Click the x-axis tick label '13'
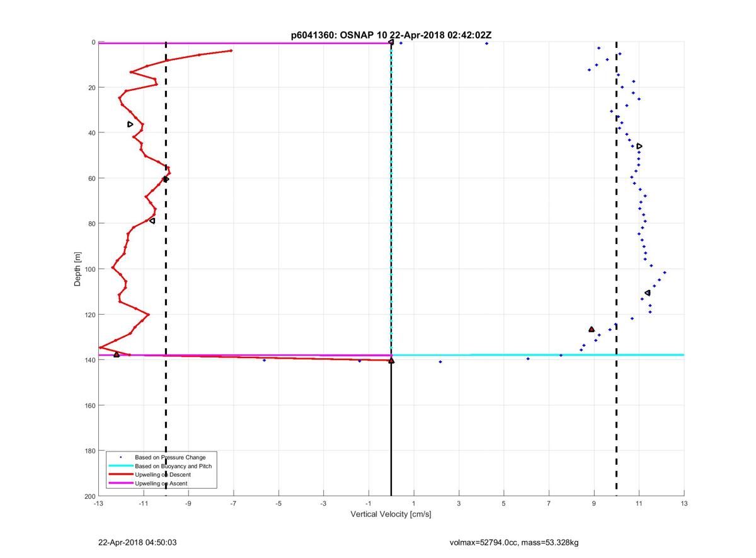The height and width of the screenshot is (558, 756). click(684, 504)
